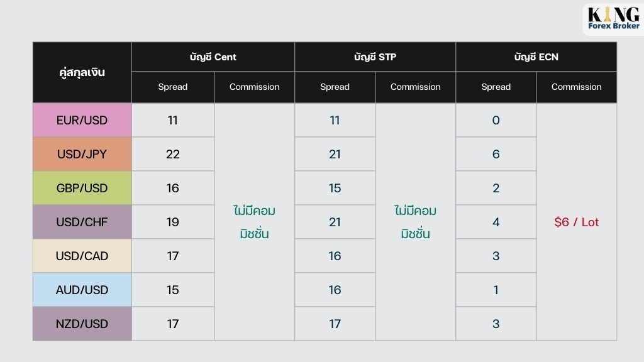This screenshot has height=362, width=644.
Task: Click the USD/CHF currency pair cell
Action: pyautogui.click(x=82, y=222)
